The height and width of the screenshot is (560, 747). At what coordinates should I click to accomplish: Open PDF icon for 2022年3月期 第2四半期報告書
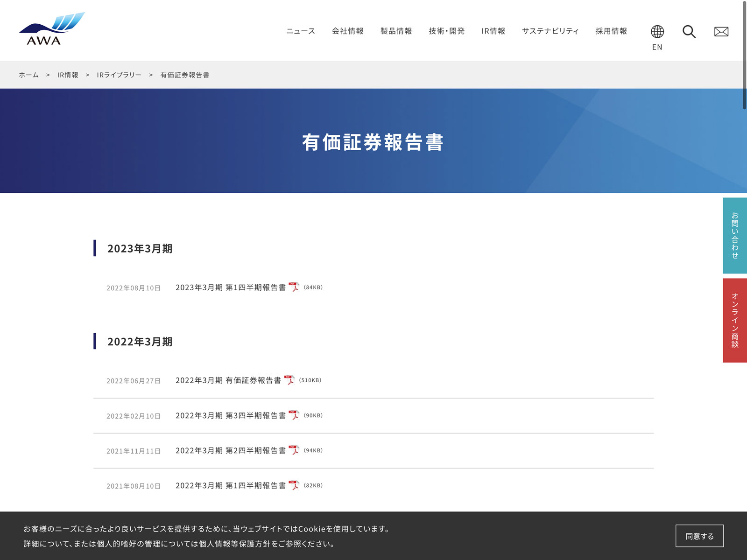tap(294, 450)
